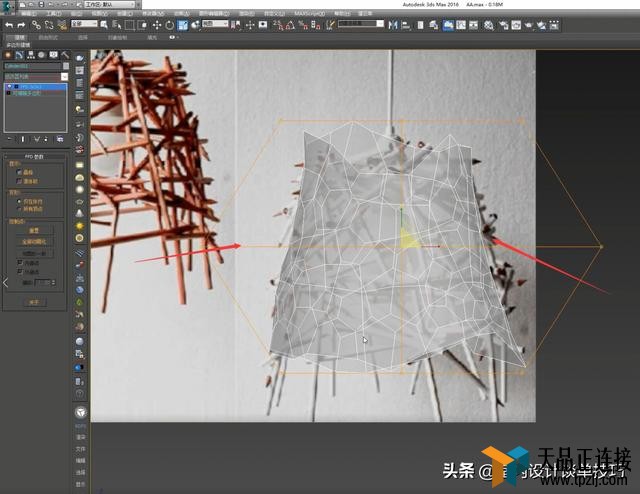The height and width of the screenshot is (494, 640).
Task: Click the highlighted Select and Scale tool
Action: coord(182,25)
